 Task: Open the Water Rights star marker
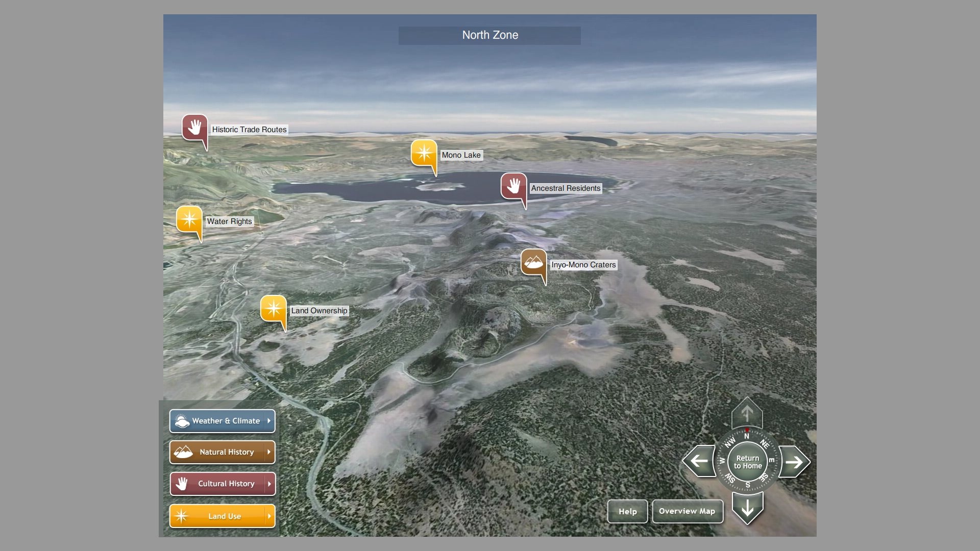click(189, 219)
